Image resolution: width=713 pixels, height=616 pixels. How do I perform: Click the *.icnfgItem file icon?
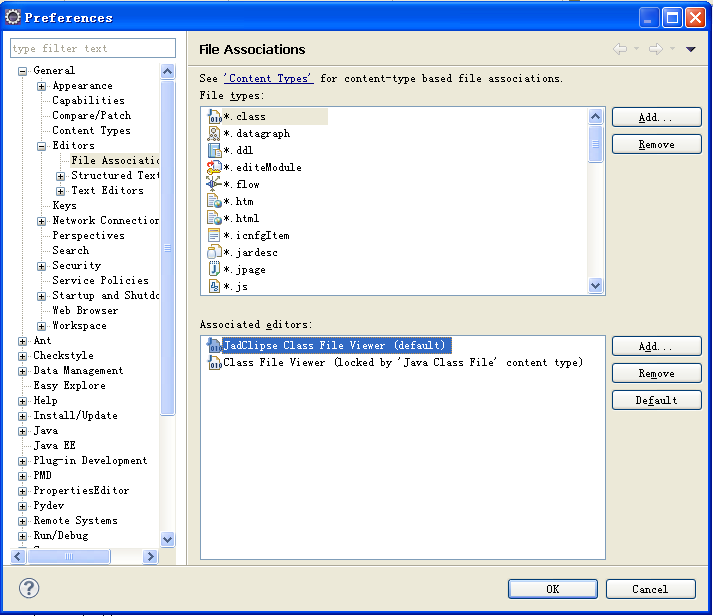[214, 235]
